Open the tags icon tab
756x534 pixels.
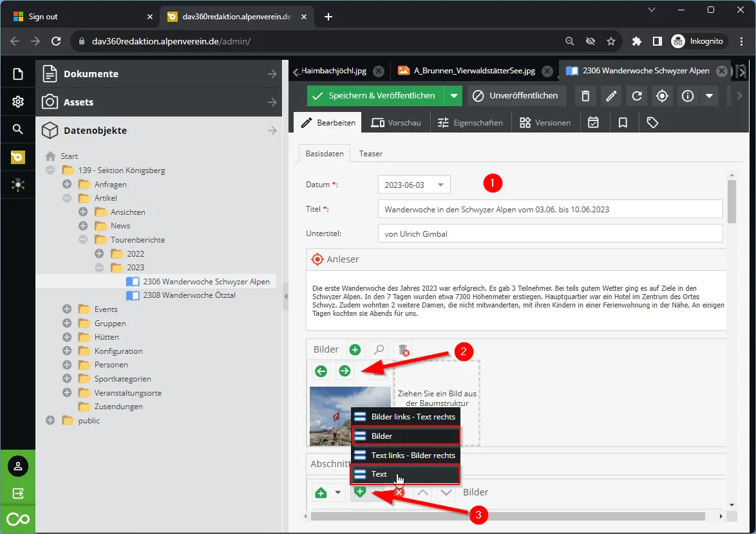tap(652, 122)
